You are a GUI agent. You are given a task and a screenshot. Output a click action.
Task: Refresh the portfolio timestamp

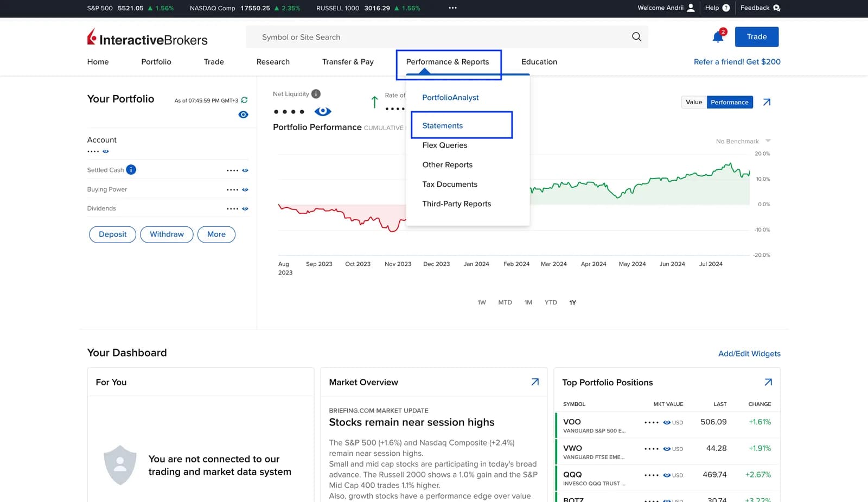pyautogui.click(x=244, y=100)
